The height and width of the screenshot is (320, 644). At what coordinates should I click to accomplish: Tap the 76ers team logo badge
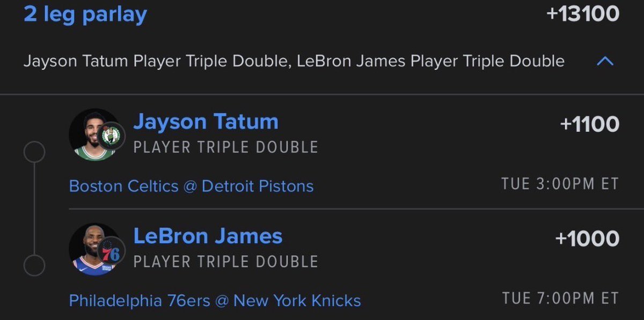coord(112,250)
